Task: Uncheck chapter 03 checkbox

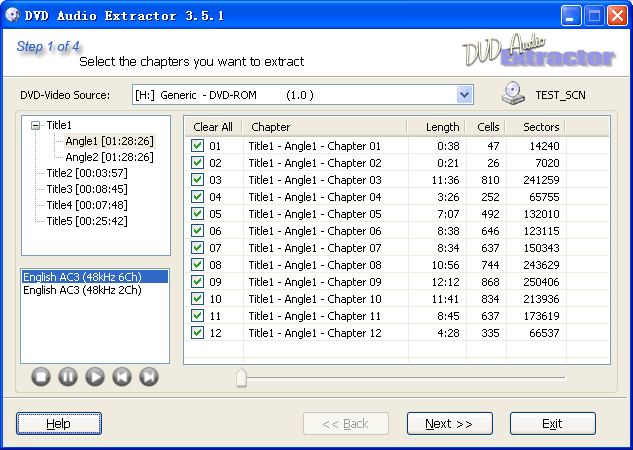Action: coord(197,180)
